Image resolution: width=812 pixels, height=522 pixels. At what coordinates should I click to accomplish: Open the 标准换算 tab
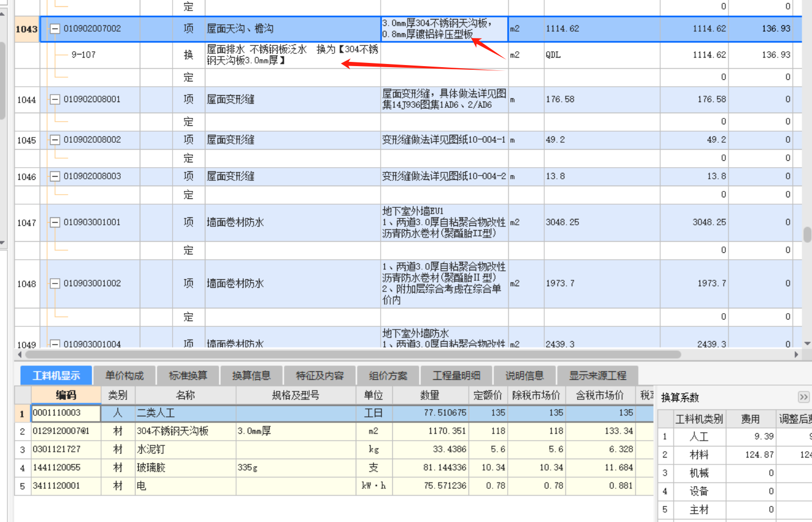[x=188, y=376]
